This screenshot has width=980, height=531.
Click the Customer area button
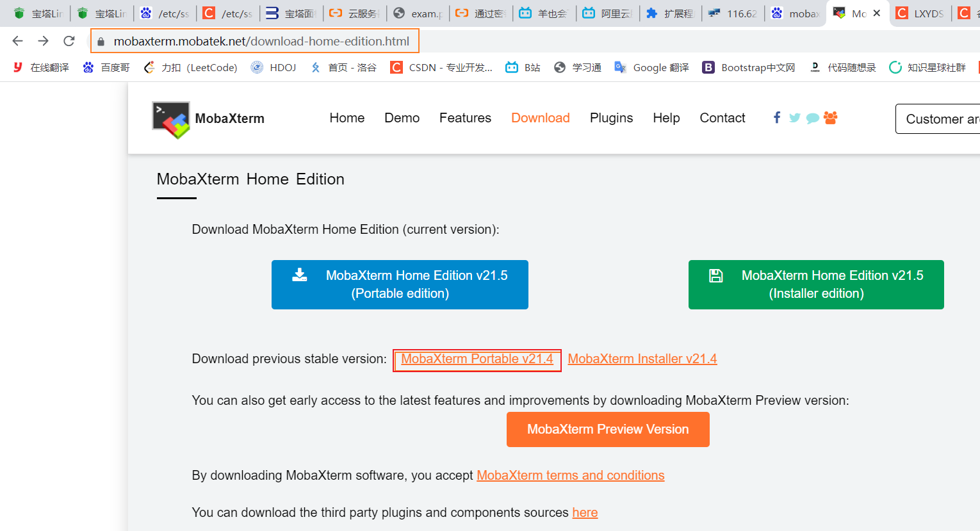coord(938,119)
